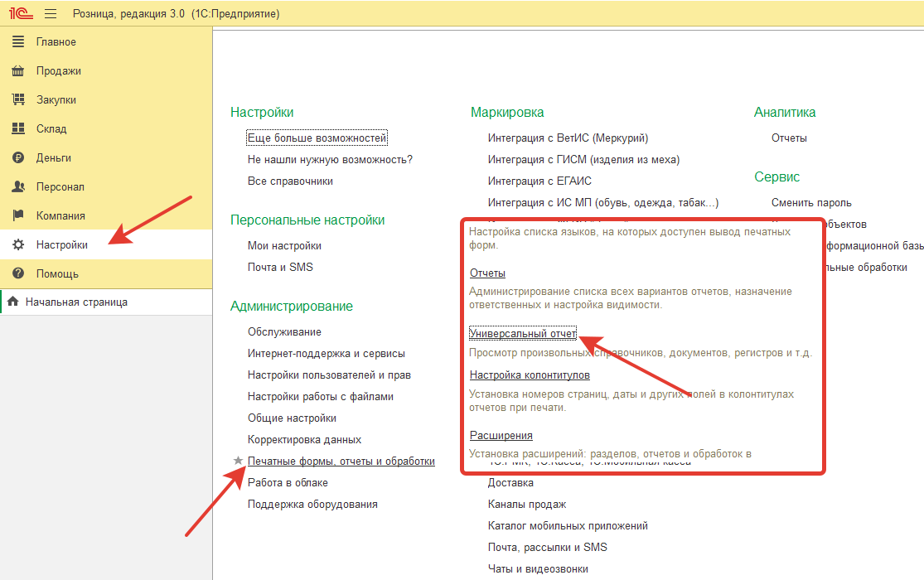Screen dimensions: 924x580
Task: Click the Компания flag icon
Action: (18, 216)
